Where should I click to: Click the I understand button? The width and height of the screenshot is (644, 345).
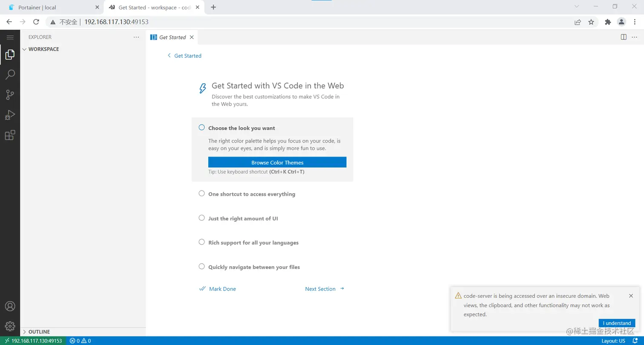click(617, 323)
